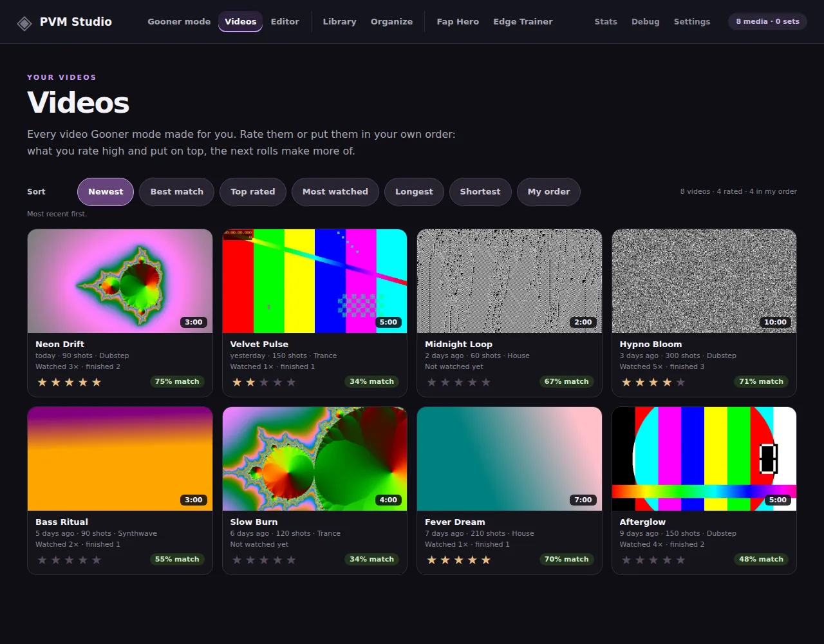Open the Stats page
Viewport: 824px width, 644px height.
(x=606, y=21)
